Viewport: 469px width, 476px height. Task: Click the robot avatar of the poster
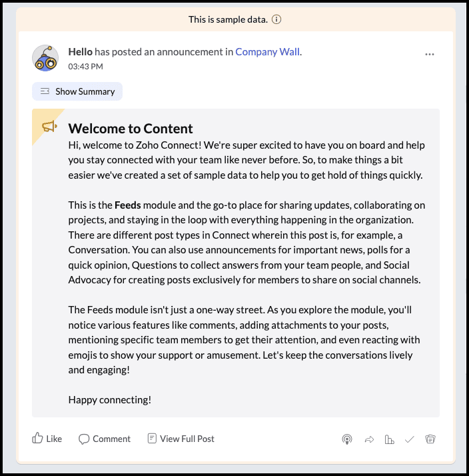45,58
